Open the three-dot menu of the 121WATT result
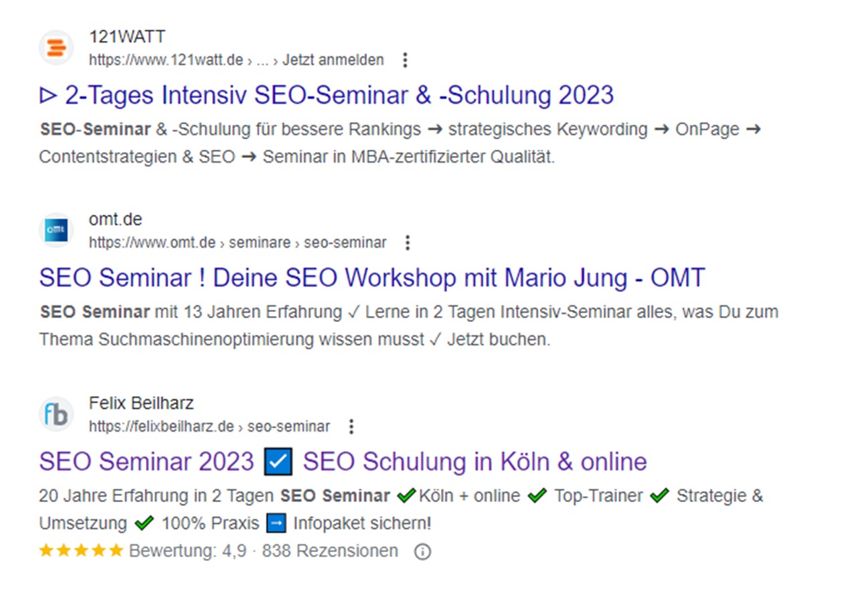Viewport: 868px width, 593px height. pos(405,60)
